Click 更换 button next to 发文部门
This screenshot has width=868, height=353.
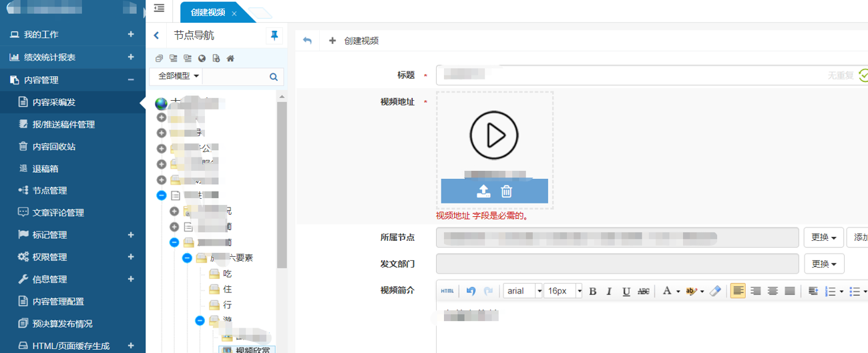click(x=824, y=264)
